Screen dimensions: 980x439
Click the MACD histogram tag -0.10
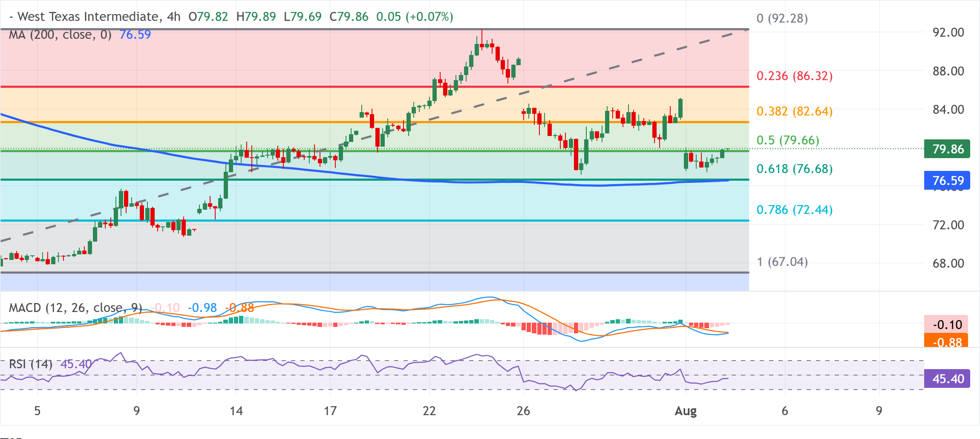coord(946,324)
